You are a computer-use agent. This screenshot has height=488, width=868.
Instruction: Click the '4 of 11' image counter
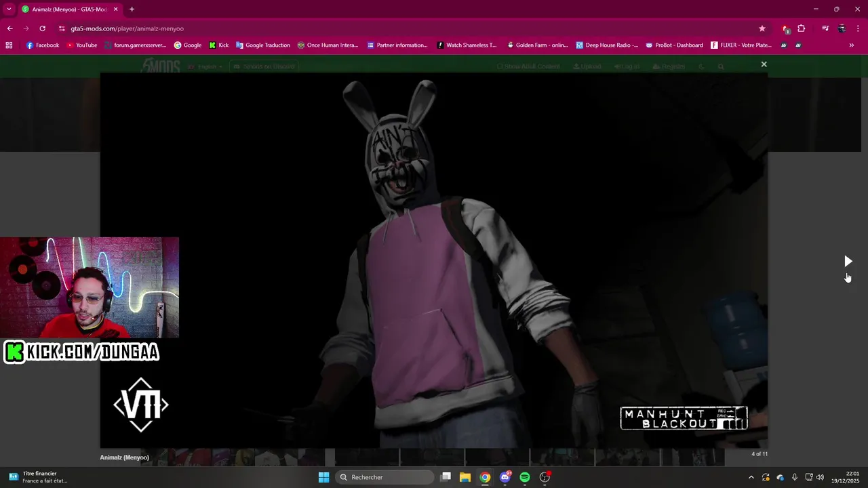pos(759,454)
